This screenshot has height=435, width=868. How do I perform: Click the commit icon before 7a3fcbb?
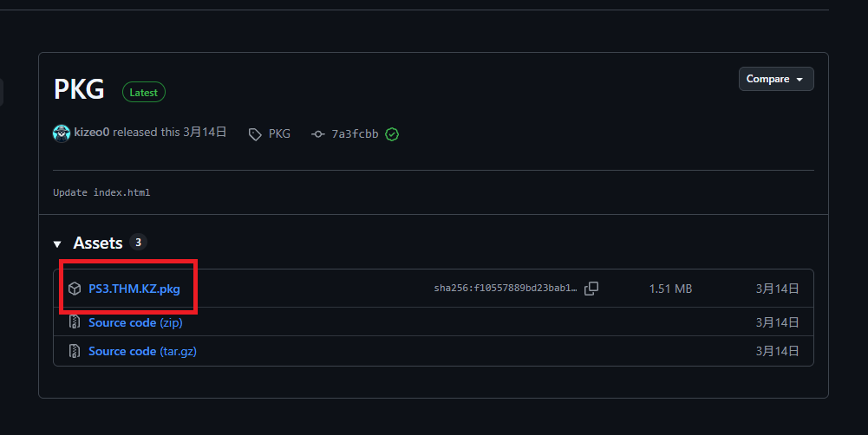pos(317,134)
